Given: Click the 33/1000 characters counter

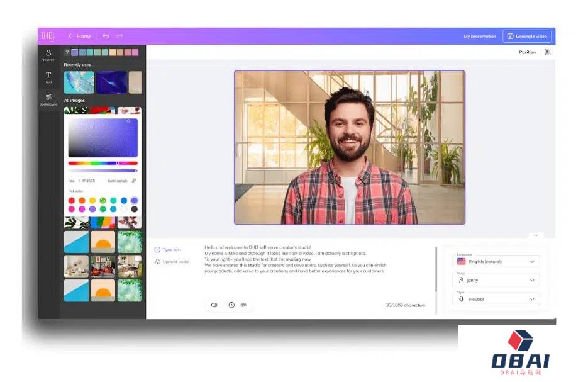Looking at the screenshot, I should (x=406, y=305).
